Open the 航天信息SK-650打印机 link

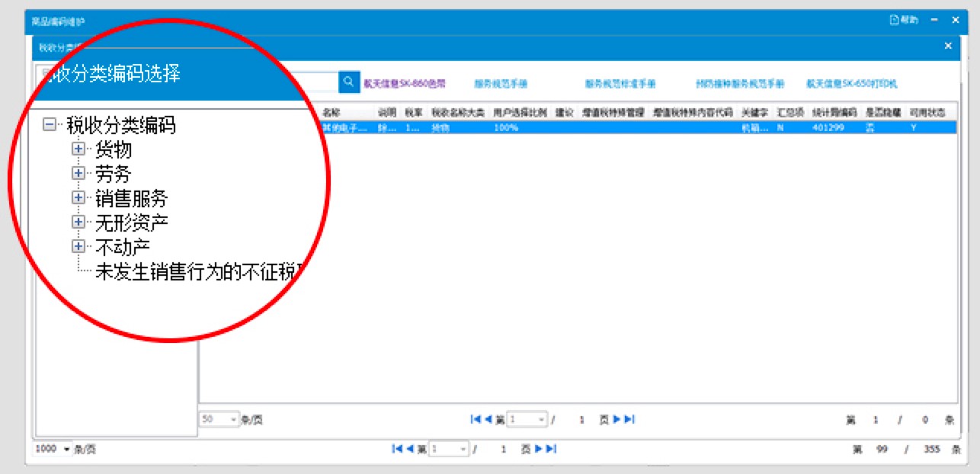point(852,83)
